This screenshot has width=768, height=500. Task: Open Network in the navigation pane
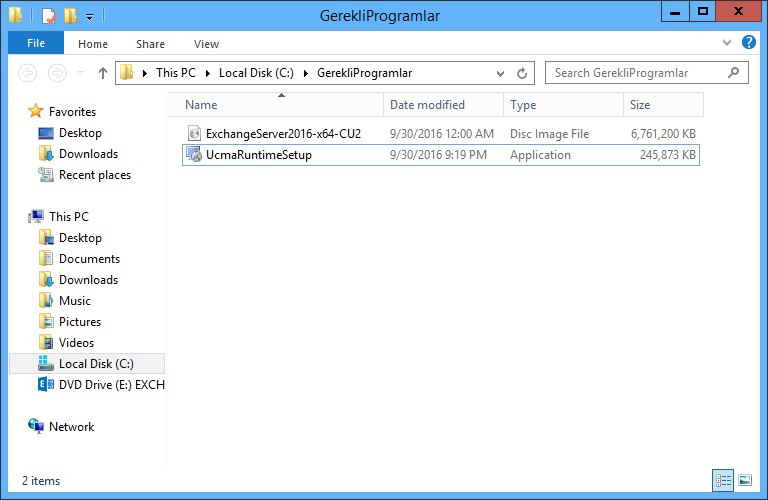(x=72, y=427)
